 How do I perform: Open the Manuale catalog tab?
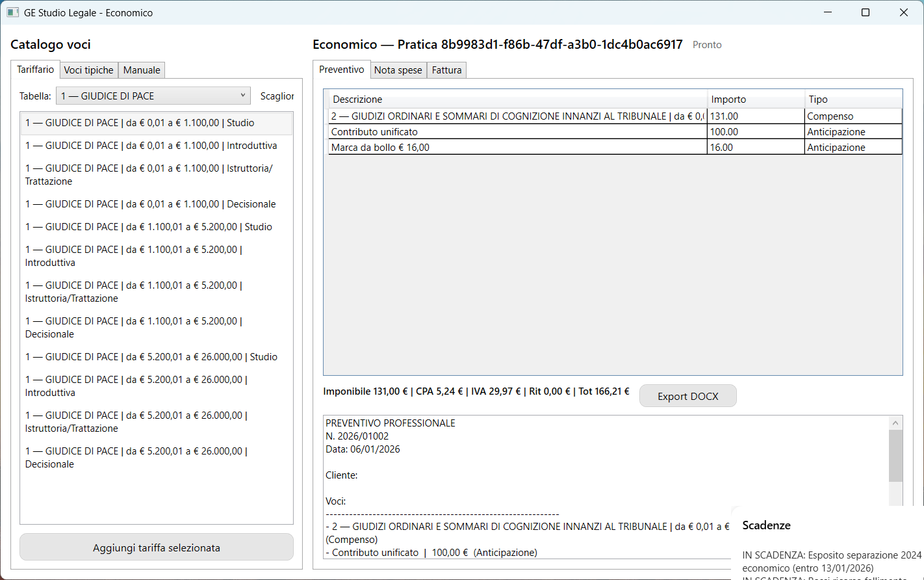[x=142, y=70]
